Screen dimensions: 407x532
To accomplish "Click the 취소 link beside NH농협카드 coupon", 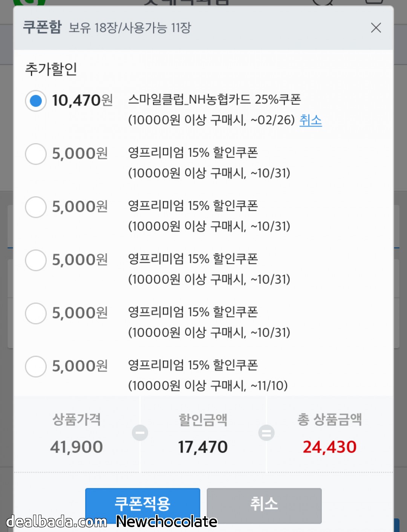I will click(x=311, y=120).
